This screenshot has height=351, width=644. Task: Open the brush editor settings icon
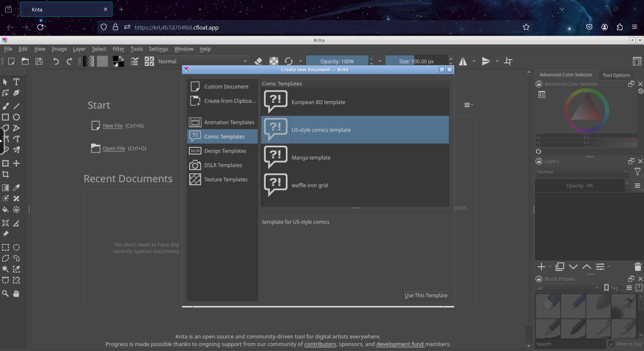[134, 61]
